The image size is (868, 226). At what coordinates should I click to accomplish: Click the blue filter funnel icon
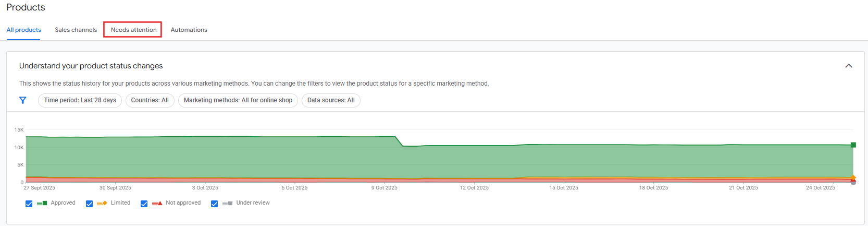(23, 100)
